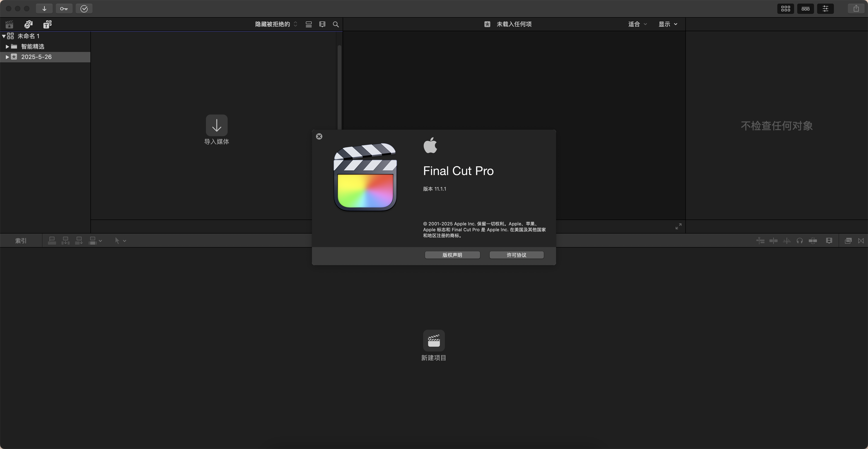
Task: Open timeline clip appearance filmstrip menu
Action: pyautogui.click(x=829, y=241)
